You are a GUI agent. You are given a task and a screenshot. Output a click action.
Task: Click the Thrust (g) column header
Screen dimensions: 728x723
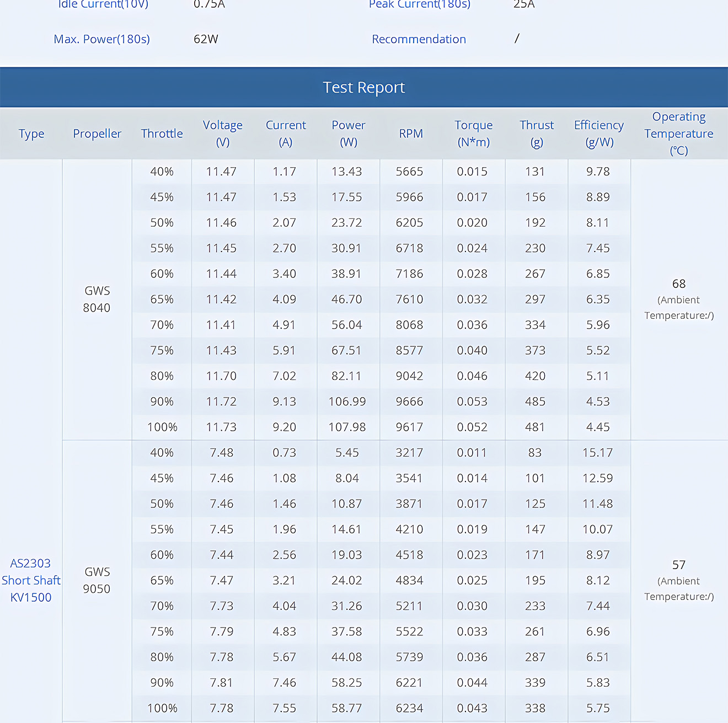coord(537,133)
